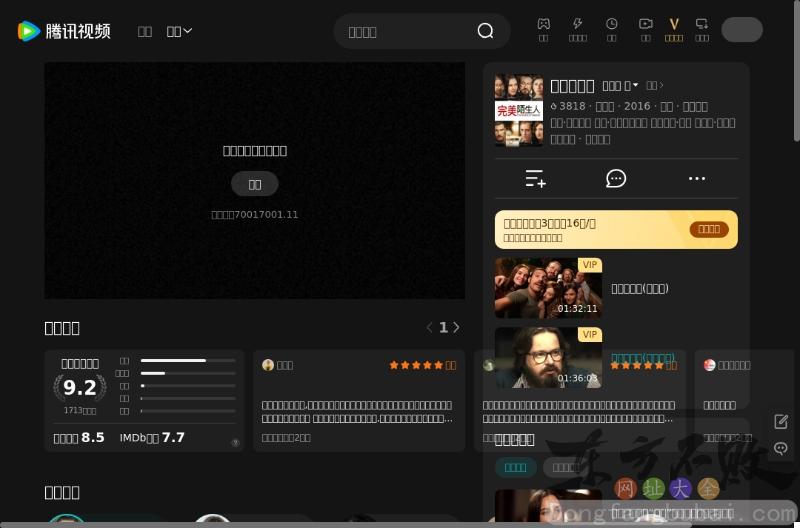800x528 pixels.
Task: Click the lightning bolt icon in header
Action: click(x=577, y=24)
